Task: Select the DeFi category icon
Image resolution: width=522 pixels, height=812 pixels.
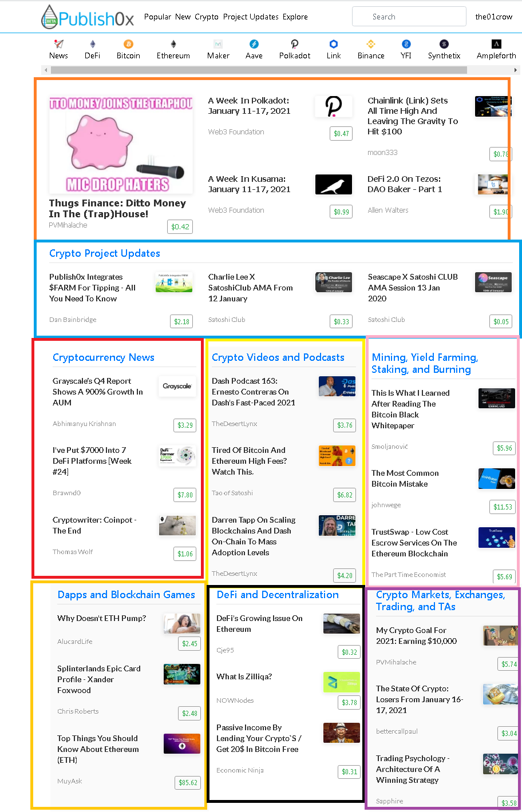Action: (x=92, y=44)
